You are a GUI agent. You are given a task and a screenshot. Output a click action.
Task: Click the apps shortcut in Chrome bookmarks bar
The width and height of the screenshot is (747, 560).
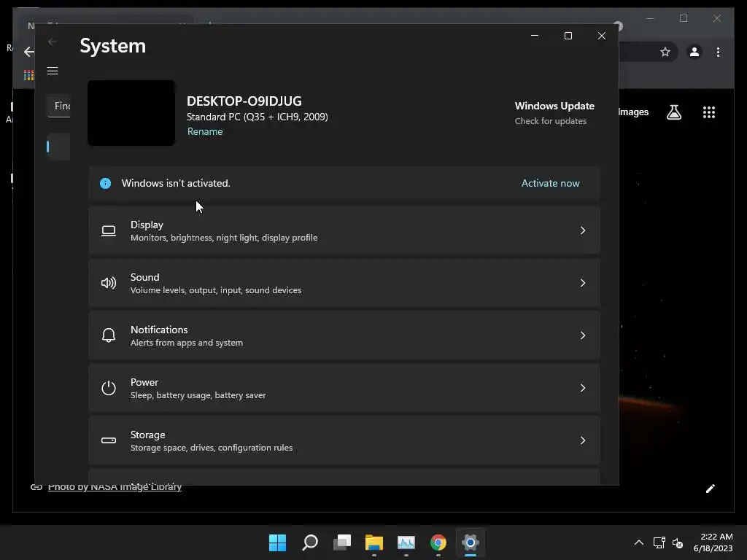coord(28,75)
